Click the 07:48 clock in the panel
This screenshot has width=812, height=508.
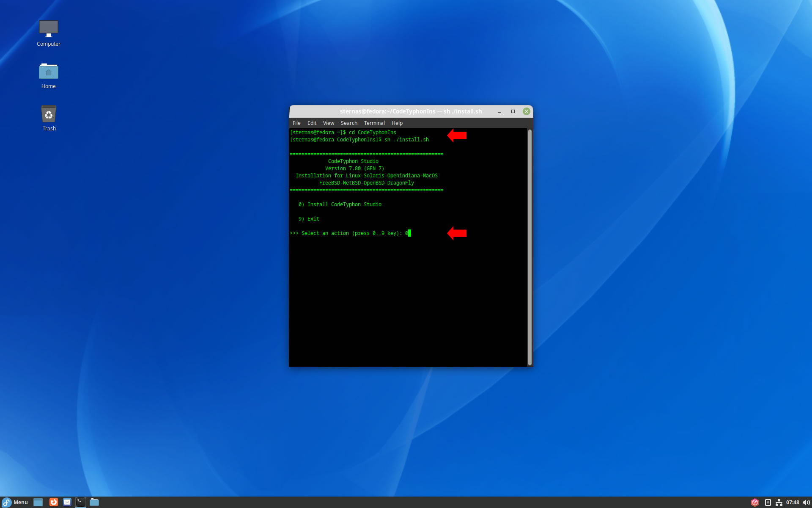tap(793, 502)
